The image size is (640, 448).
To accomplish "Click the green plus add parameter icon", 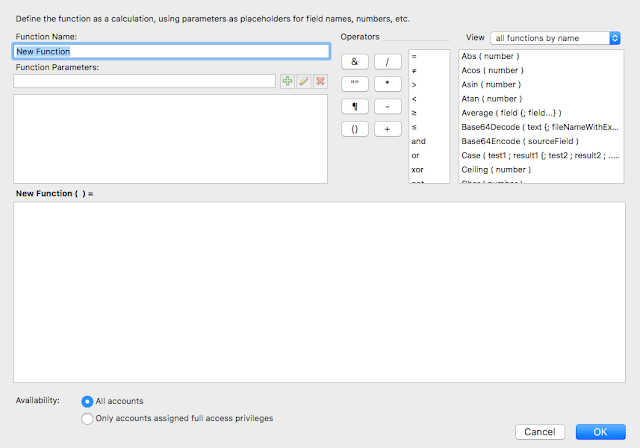I will 287,81.
